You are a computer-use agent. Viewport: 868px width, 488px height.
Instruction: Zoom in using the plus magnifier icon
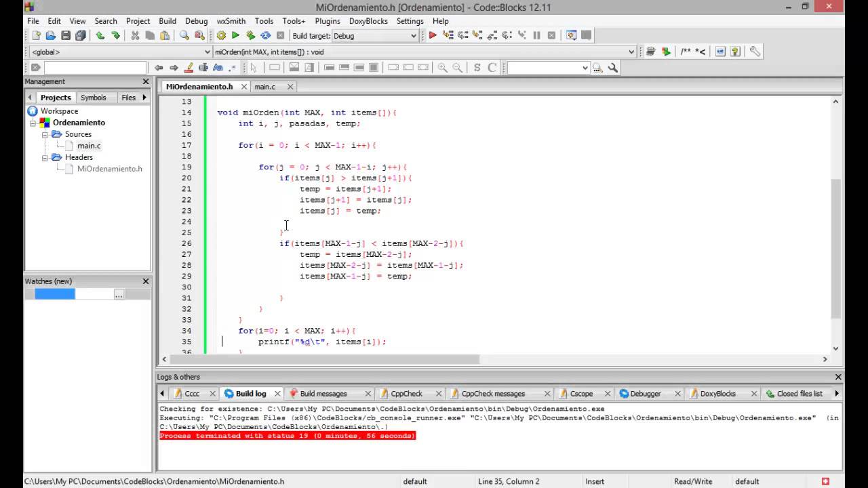[x=443, y=68]
